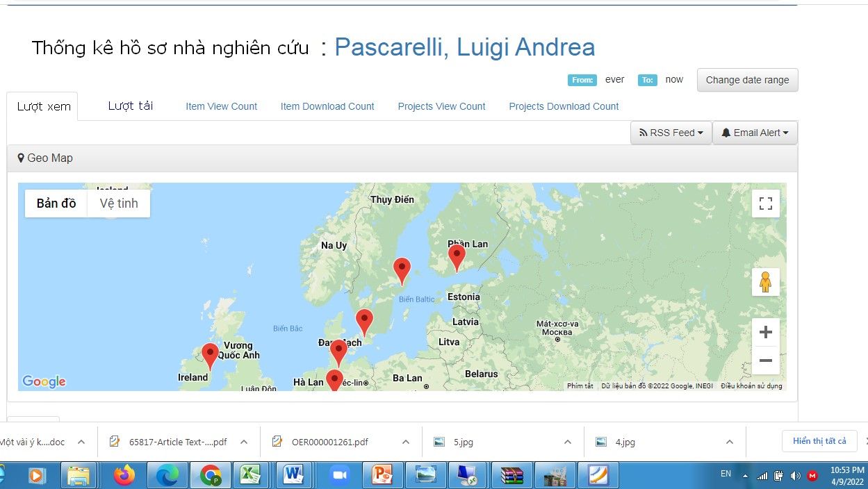Click the Google logo on the map
Viewport: 868px width, 489px height.
[44, 381]
